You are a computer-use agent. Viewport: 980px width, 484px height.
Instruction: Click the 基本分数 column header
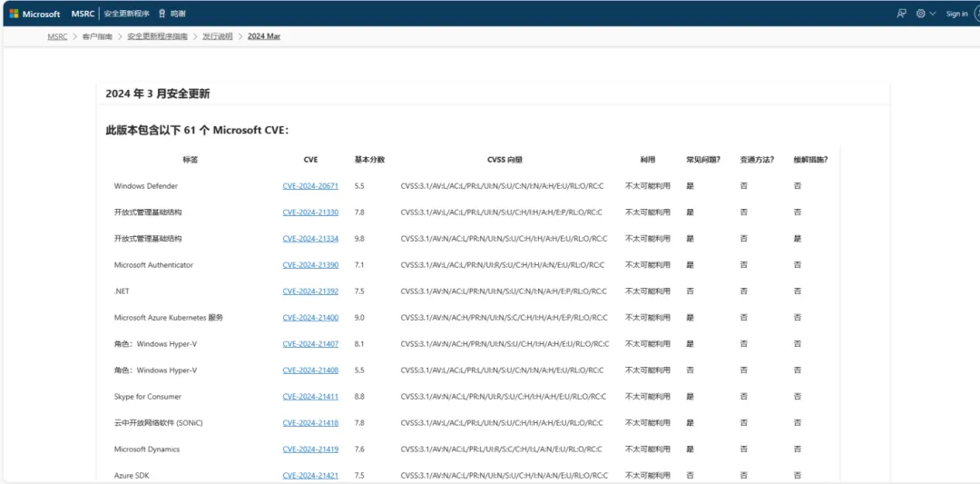pos(369,160)
